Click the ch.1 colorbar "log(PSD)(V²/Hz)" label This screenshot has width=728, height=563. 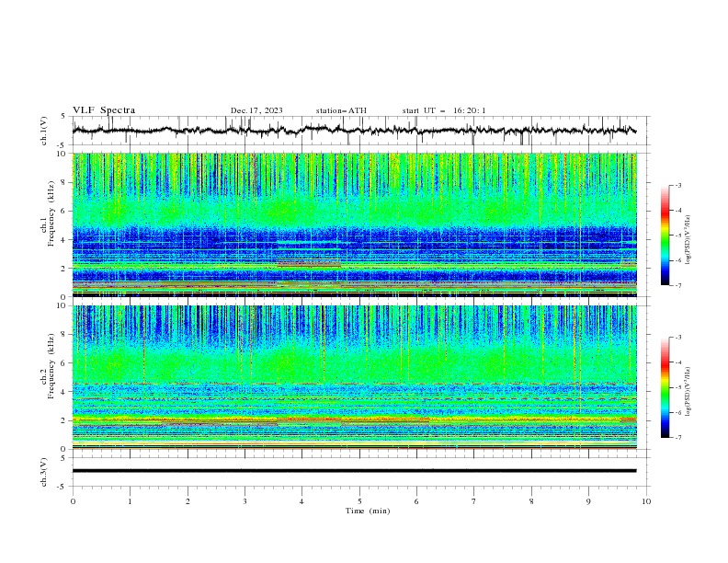pos(688,240)
